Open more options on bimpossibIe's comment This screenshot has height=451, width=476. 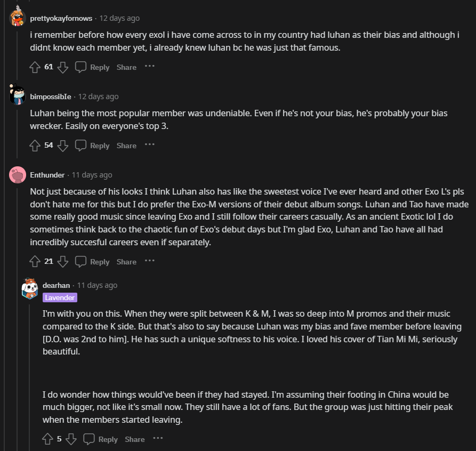(x=150, y=145)
